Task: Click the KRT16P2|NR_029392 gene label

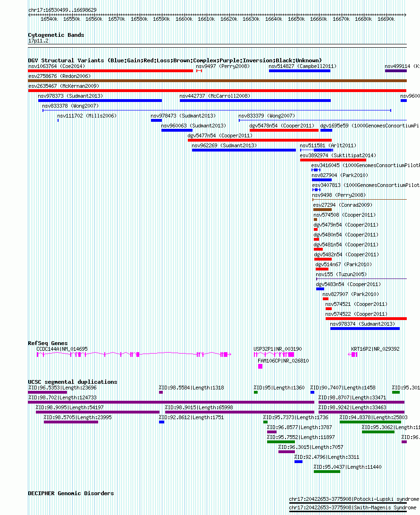Action: click(375, 349)
